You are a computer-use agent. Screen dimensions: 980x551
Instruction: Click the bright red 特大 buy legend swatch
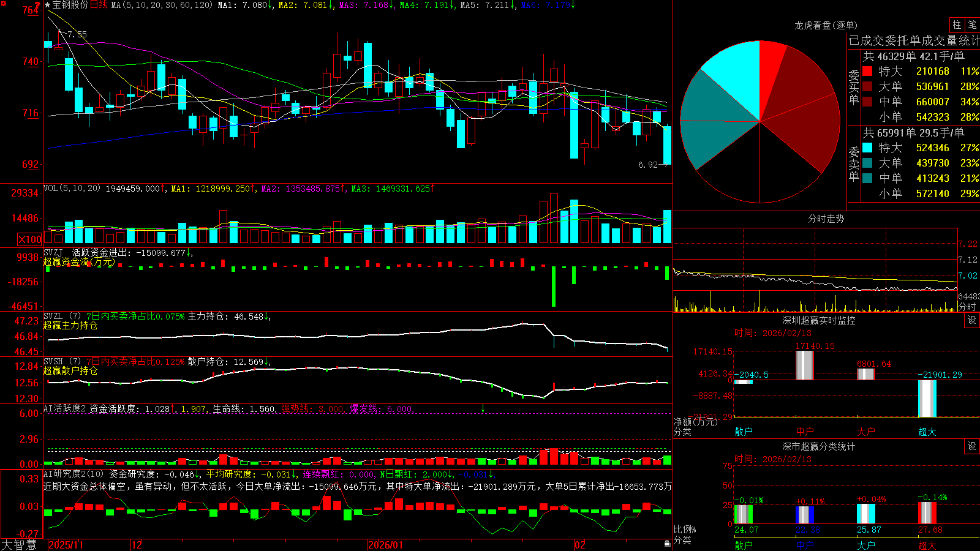[867, 71]
